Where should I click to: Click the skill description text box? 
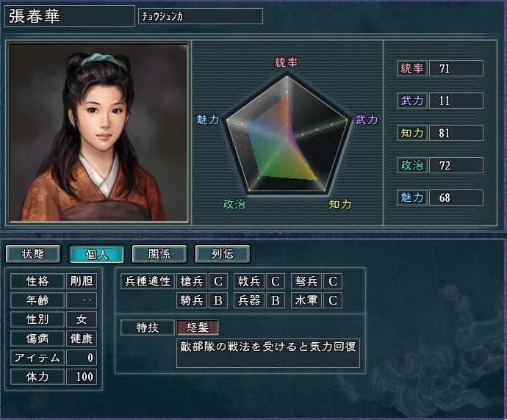(x=268, y=353)
